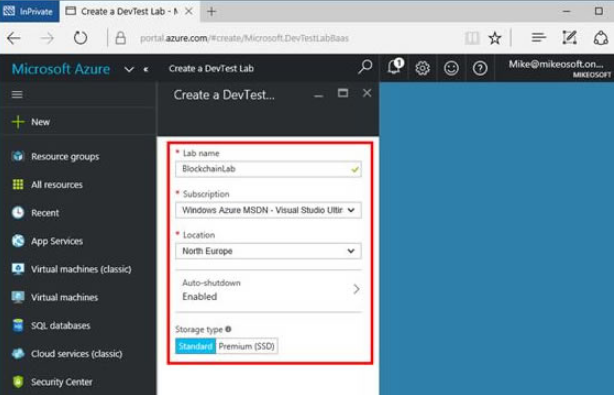
Task: Click the browser favorites star icon
Action: point(495,38)
